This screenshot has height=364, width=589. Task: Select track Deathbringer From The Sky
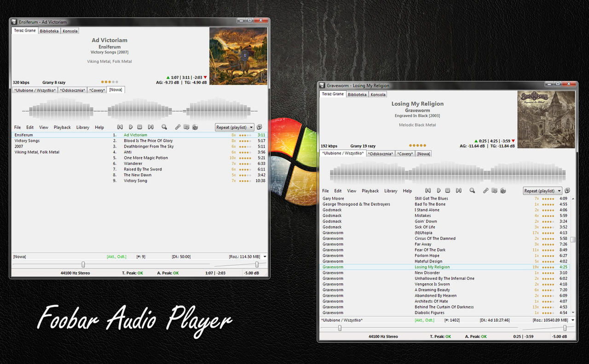140,147
